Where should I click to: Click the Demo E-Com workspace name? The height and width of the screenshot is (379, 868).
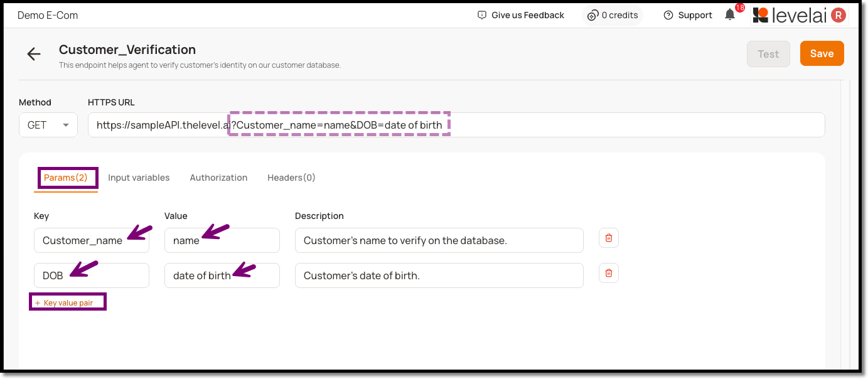(48, 15)
